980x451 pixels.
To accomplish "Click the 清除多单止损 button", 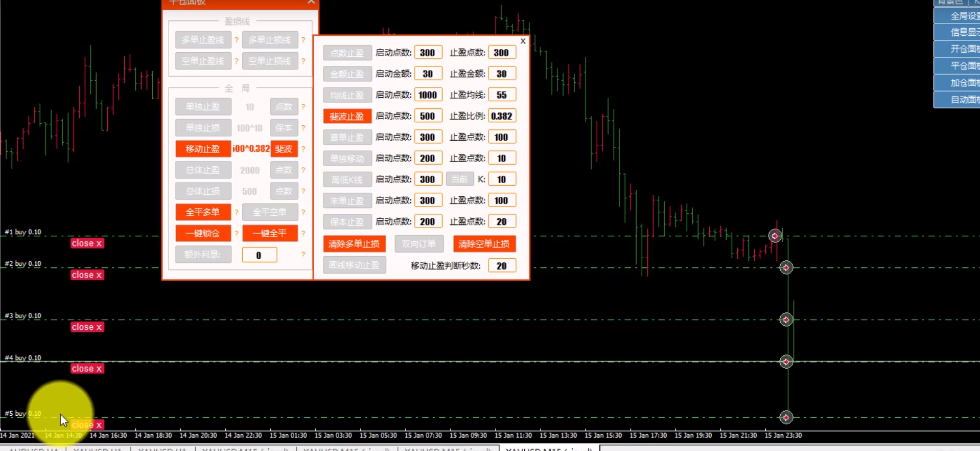I will 354,244.
